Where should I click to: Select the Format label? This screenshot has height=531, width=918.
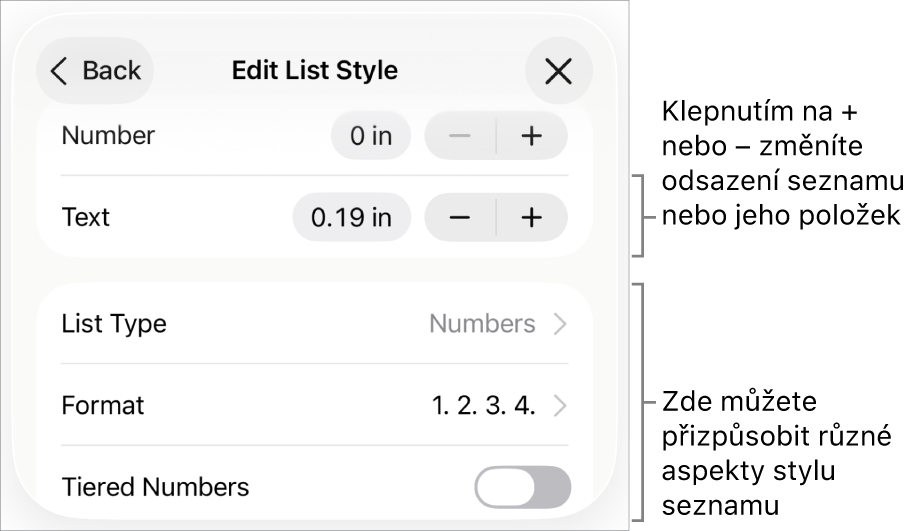coord(103,406)
